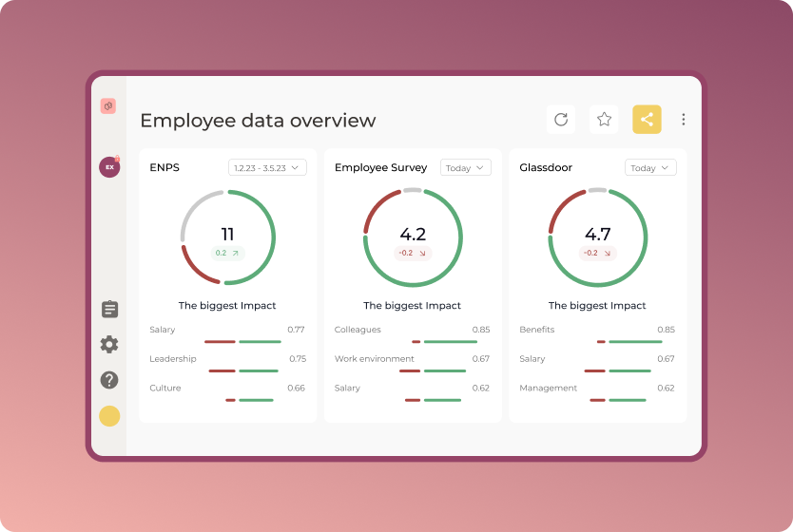
Task: Open settings gear in sidebar
Action: [x=109, y=345]
